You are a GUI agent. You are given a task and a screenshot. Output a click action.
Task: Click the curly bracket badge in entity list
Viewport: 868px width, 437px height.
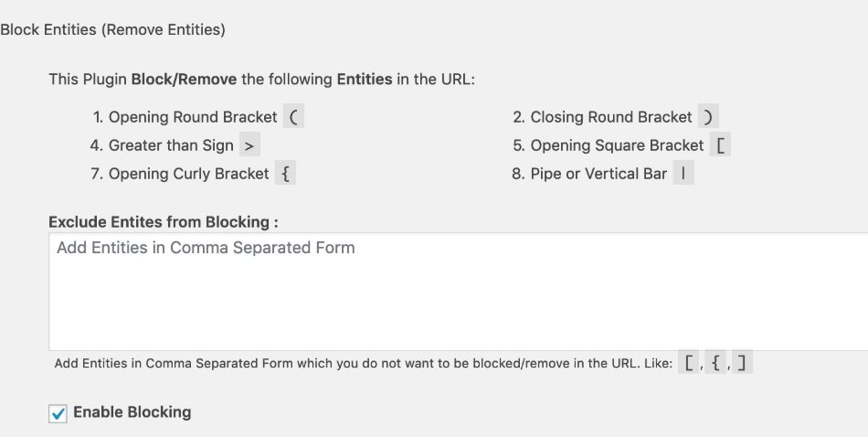point(286,174)
